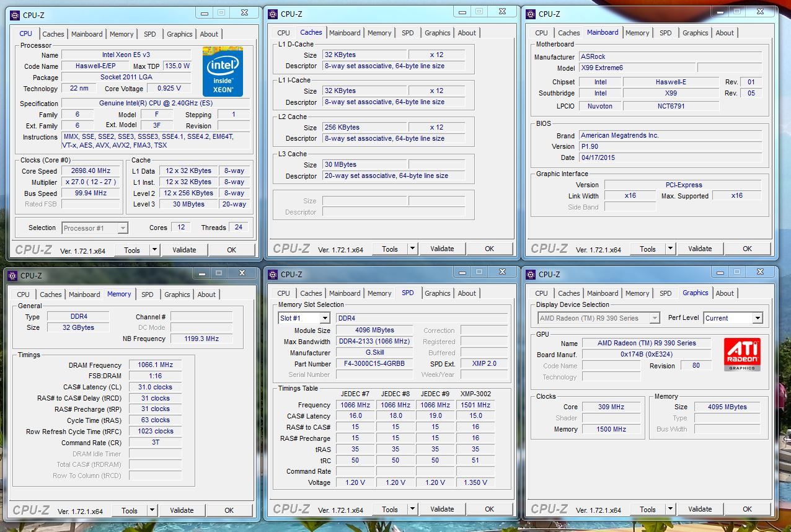
Task: Open the Processor #1 selection dropdown
Action: tap(123, 228)
